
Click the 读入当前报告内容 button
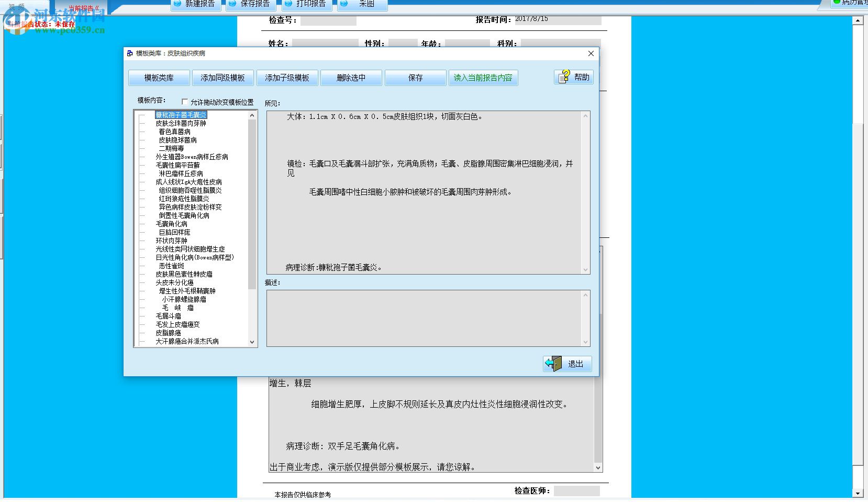(483, 78)
